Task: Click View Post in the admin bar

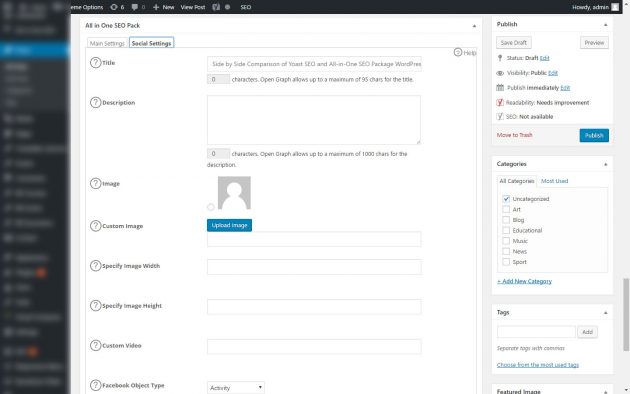Action: coord(193,7)
